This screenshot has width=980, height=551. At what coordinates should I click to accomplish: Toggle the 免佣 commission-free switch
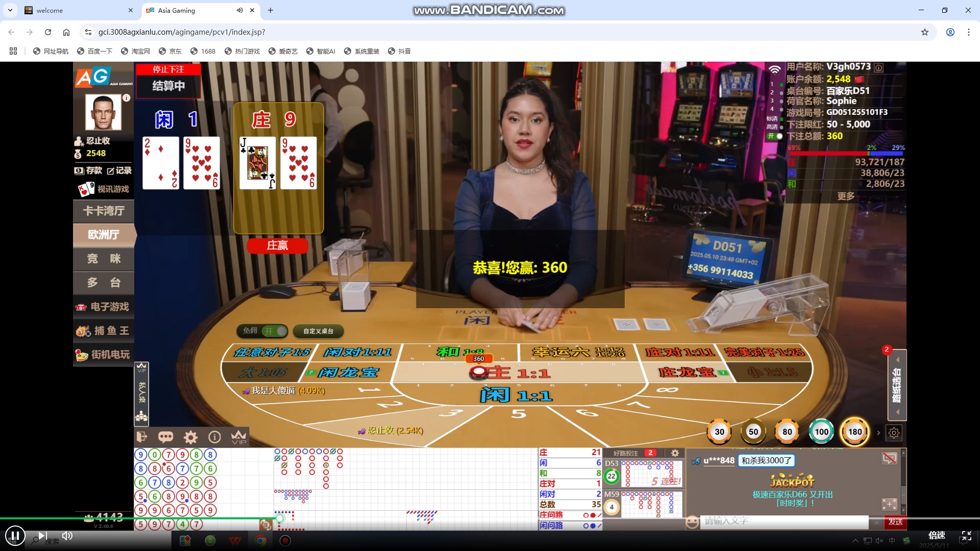[275, 331]
